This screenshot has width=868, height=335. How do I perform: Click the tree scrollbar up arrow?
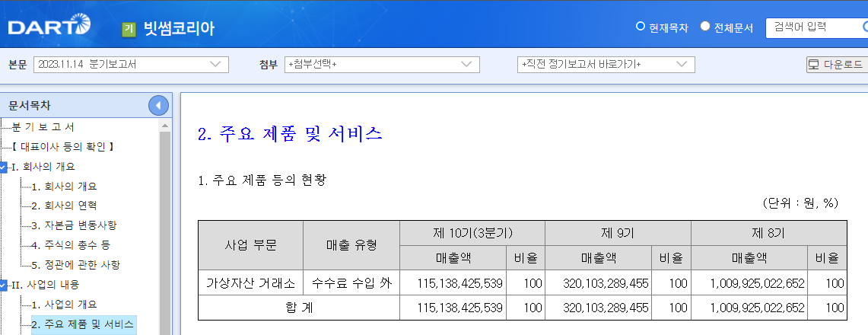[165, 126]
